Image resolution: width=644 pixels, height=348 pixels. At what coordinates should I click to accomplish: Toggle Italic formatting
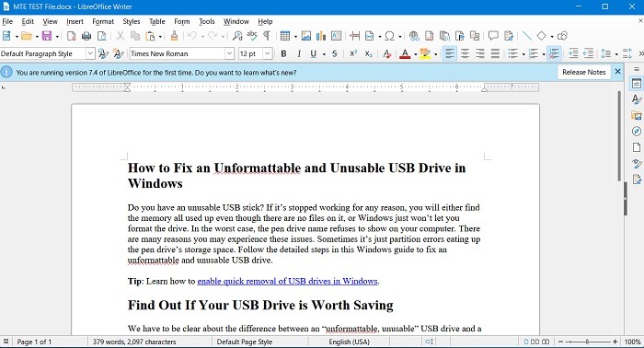[299, 53]
